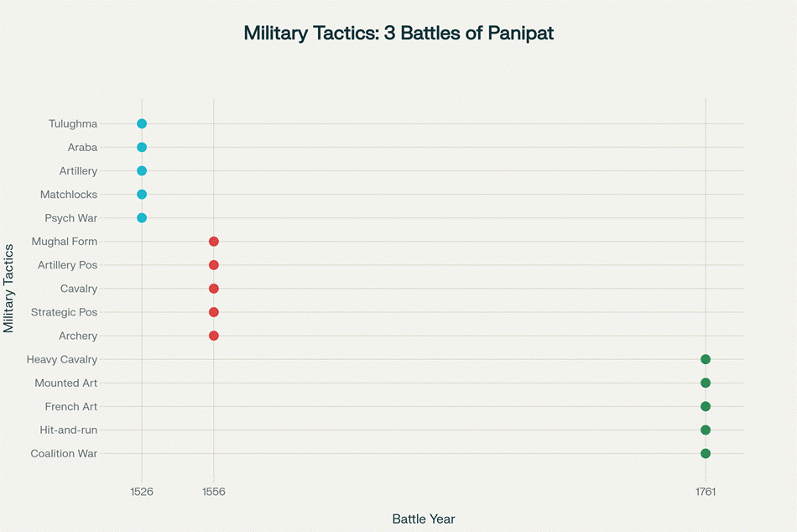Select the green Hit-and-run marker
The width and height of the screenshot is (797, 532).
coord(706,430)
